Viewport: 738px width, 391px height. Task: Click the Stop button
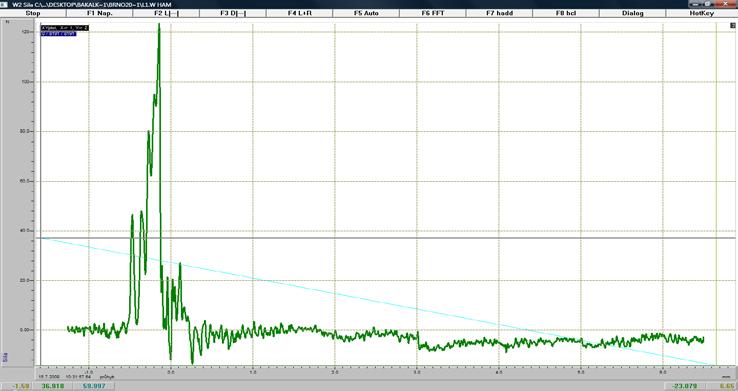coord(33,13)
